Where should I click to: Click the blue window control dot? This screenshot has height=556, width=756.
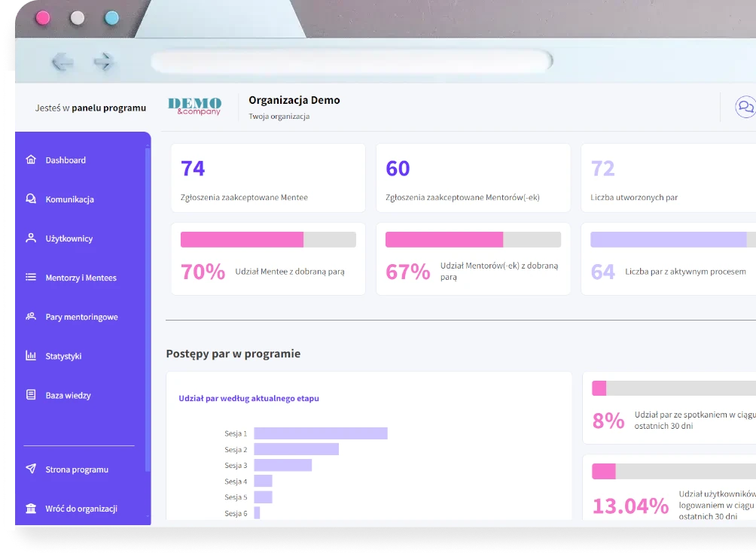point(112,18)
